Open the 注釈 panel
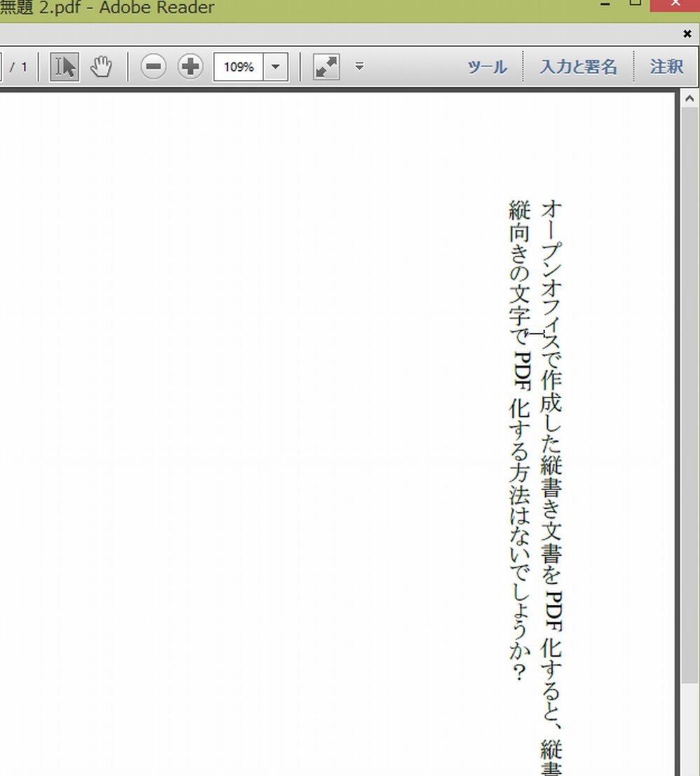Image resolution: width=700 pixels, height=776 pixels. click(666, 67)
